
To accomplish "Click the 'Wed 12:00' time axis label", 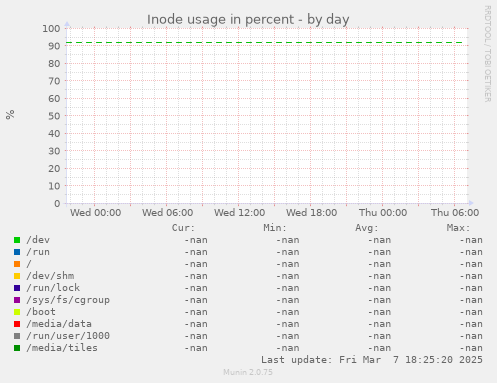I will [240, 213].
